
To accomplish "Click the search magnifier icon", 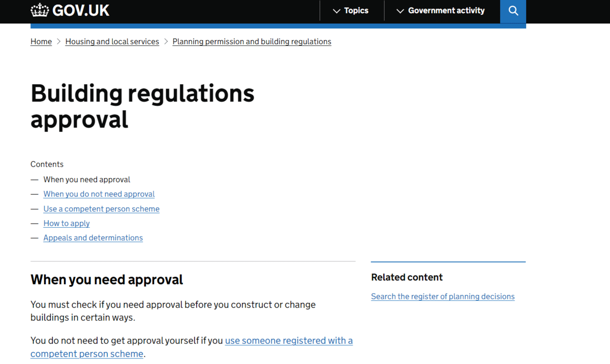I will 513,11.
